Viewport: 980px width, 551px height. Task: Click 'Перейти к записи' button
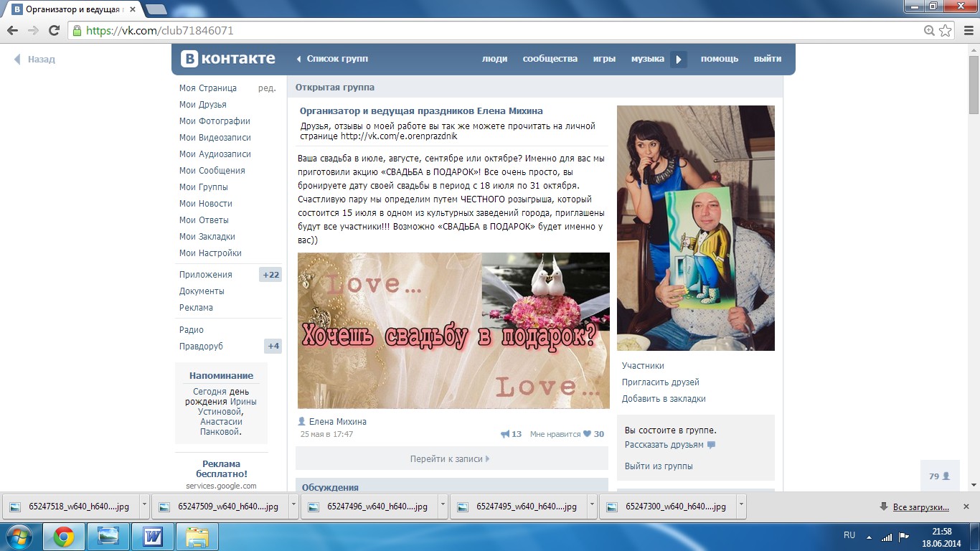(451, 458)
